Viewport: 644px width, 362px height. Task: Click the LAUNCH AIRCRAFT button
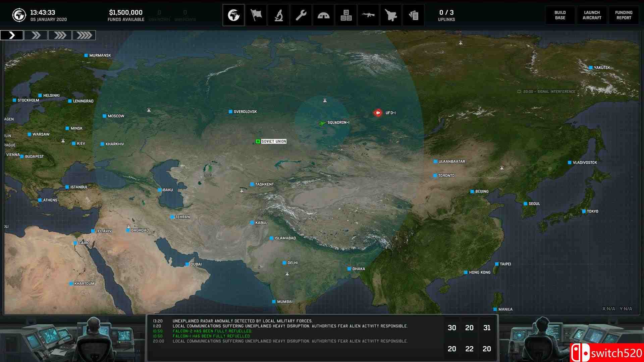(x=592, y=15)
